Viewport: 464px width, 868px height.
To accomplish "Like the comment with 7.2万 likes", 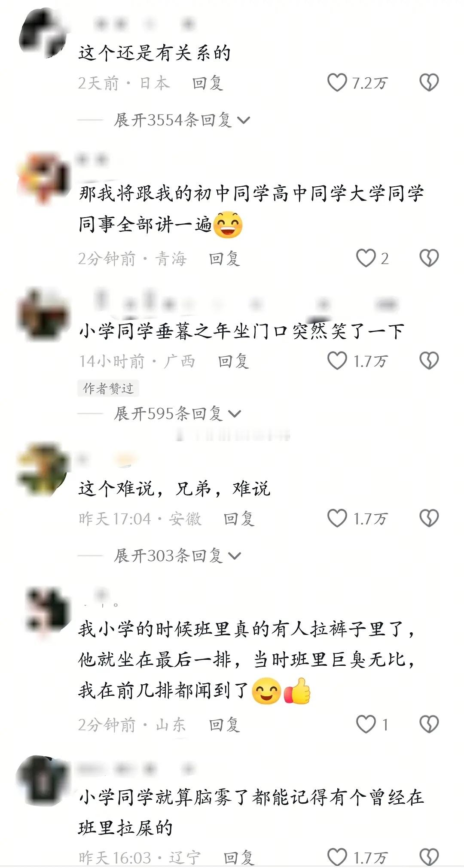I will pyautogui.click(x=337, y=82).
